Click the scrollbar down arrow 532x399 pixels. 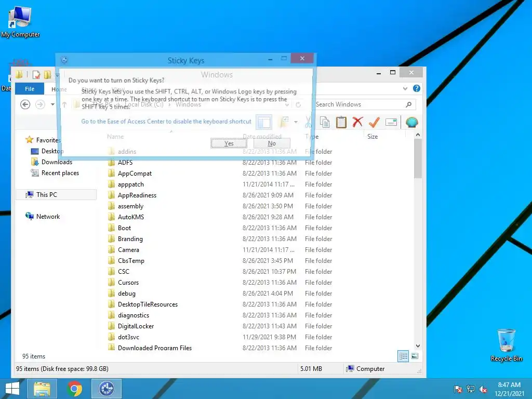418,345
